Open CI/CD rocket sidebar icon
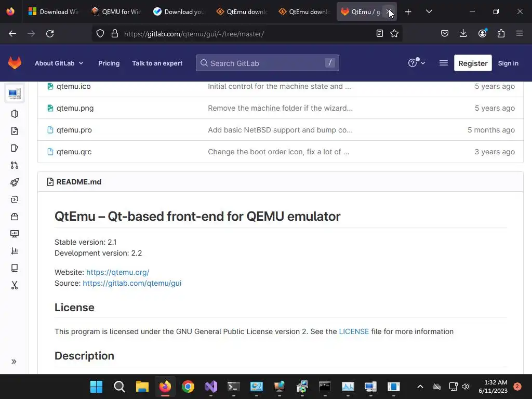This screenshot has height=399, width=532. 14,182
